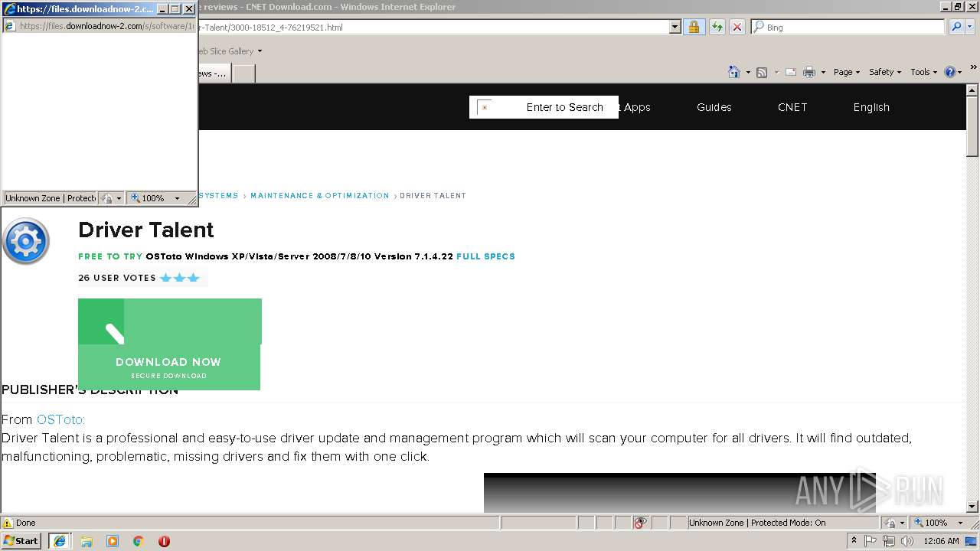Minimize the downloadnow popup window
Screen dimensions: 980x551
point(162,9)
